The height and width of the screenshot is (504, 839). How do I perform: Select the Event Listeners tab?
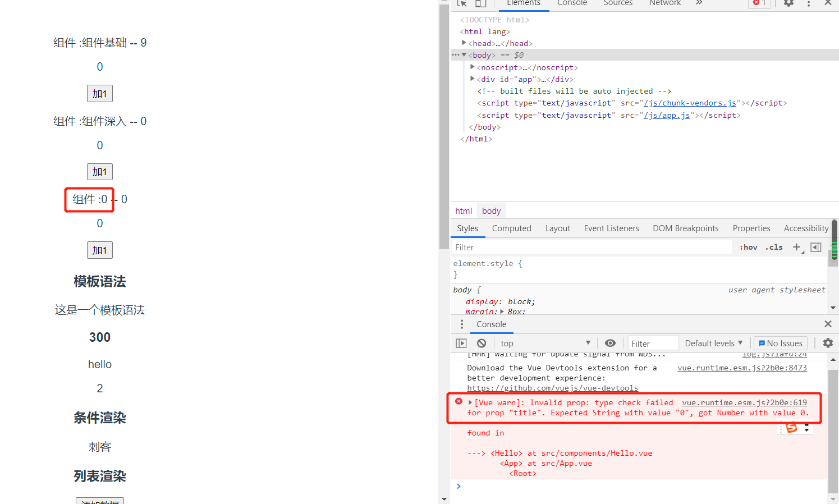612,228
